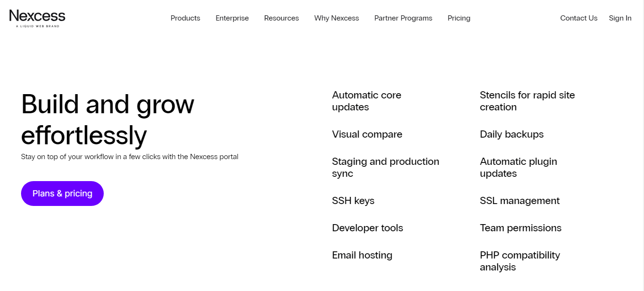
Task: Click the Nexcess logo
Action: point(37,18)
